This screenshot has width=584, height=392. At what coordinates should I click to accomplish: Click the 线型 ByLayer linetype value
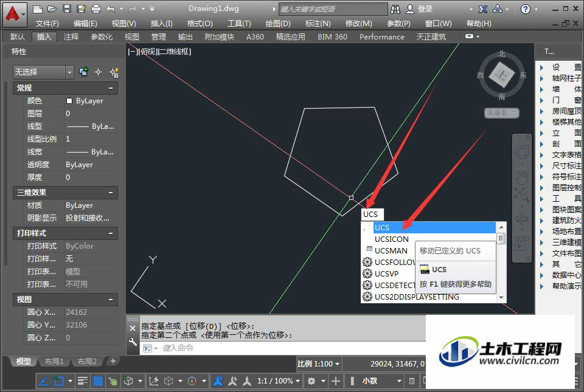click(x=91, y=126)
